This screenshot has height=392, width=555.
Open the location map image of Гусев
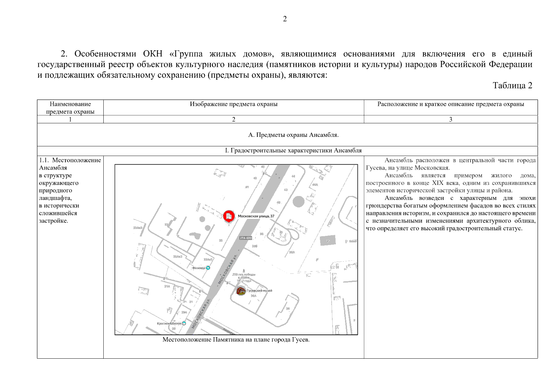pyautogui.click(x=236, y=250)
